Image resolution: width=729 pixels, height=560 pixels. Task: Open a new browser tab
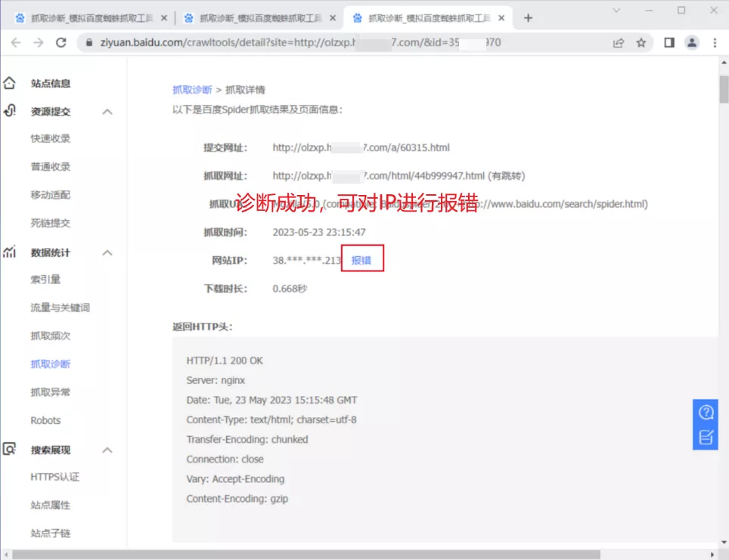528,18
